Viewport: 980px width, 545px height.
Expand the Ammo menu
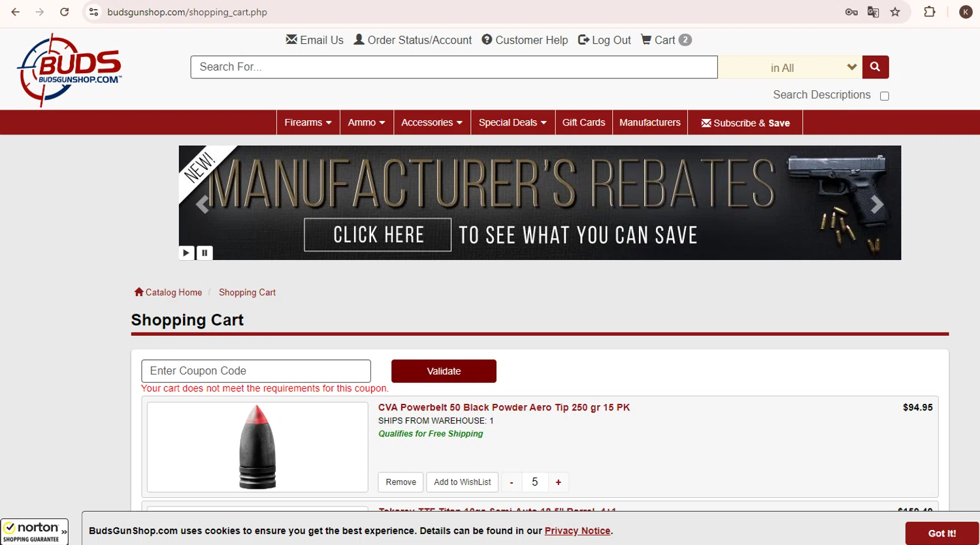click(x=367, y=122)
